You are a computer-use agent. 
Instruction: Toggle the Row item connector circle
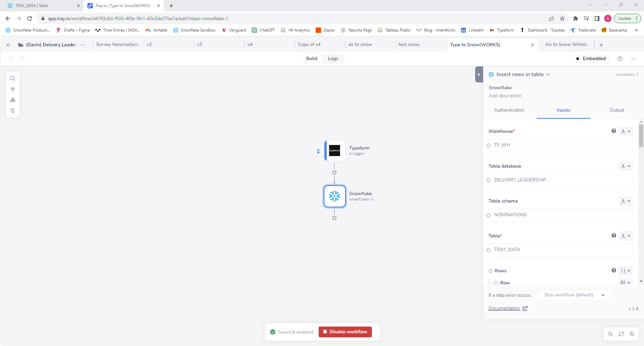click(x=496, y=283)
